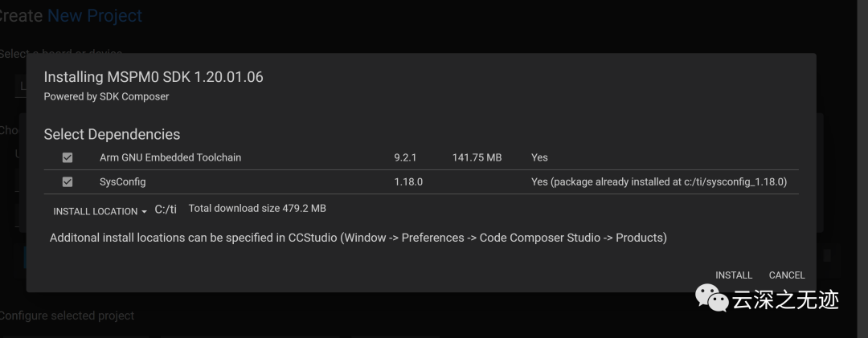Click the INSTALL button
The image size is (868, 338).
[734, 275]
